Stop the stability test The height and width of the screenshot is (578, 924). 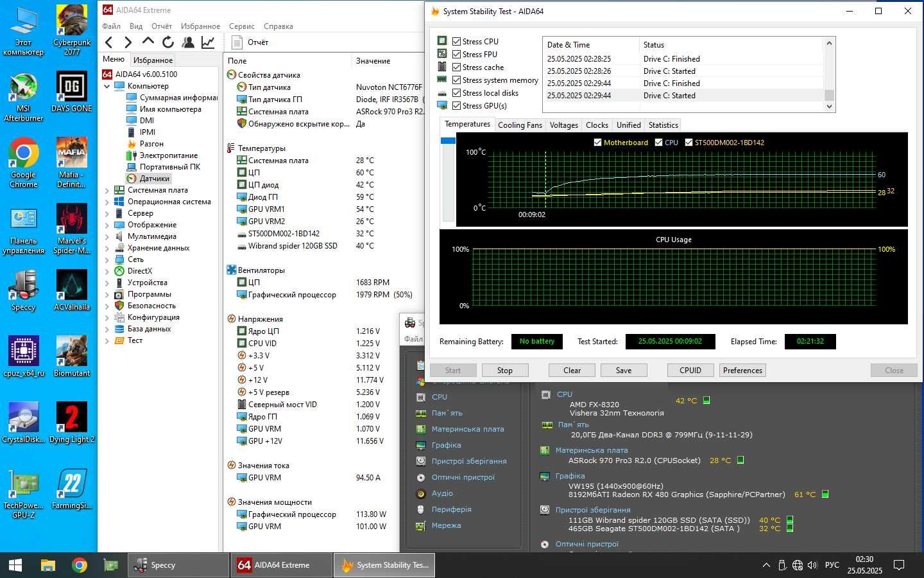click(x=505, y=371)
